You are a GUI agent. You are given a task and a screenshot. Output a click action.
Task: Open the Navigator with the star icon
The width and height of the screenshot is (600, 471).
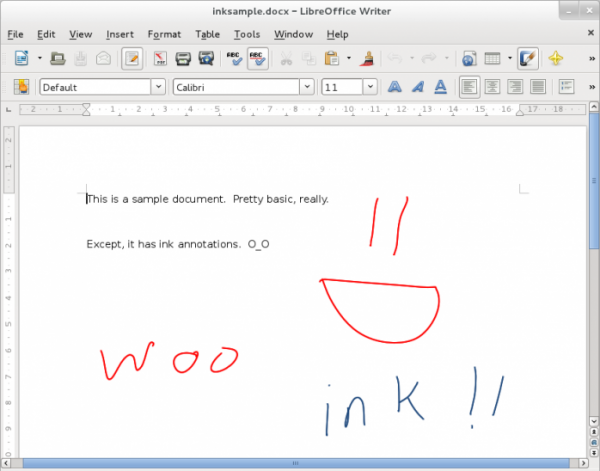pos(556,59)
